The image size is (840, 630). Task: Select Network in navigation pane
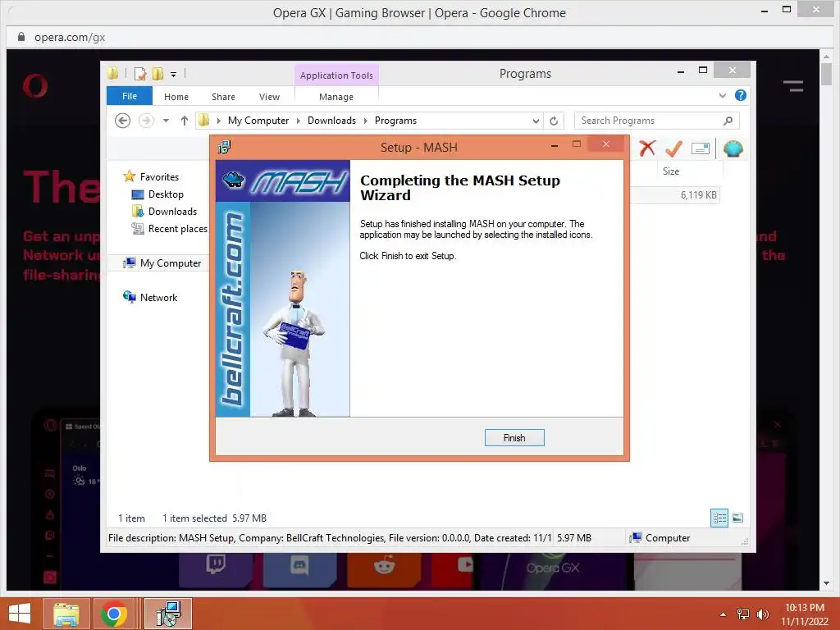click(x=158, y=297)
